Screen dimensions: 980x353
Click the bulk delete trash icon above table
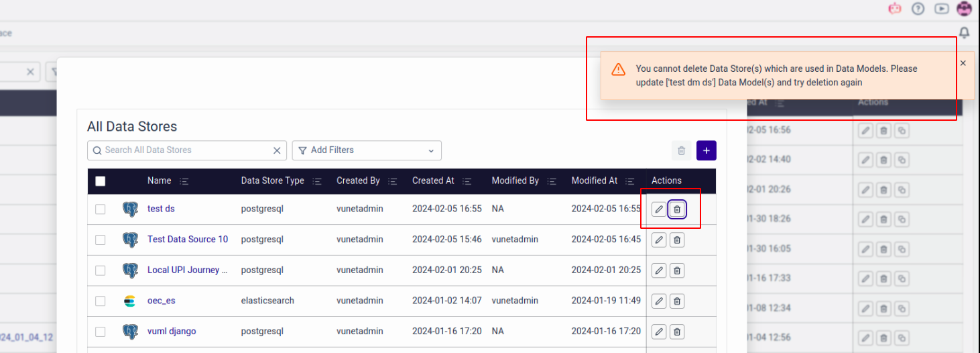pos(681,151)
